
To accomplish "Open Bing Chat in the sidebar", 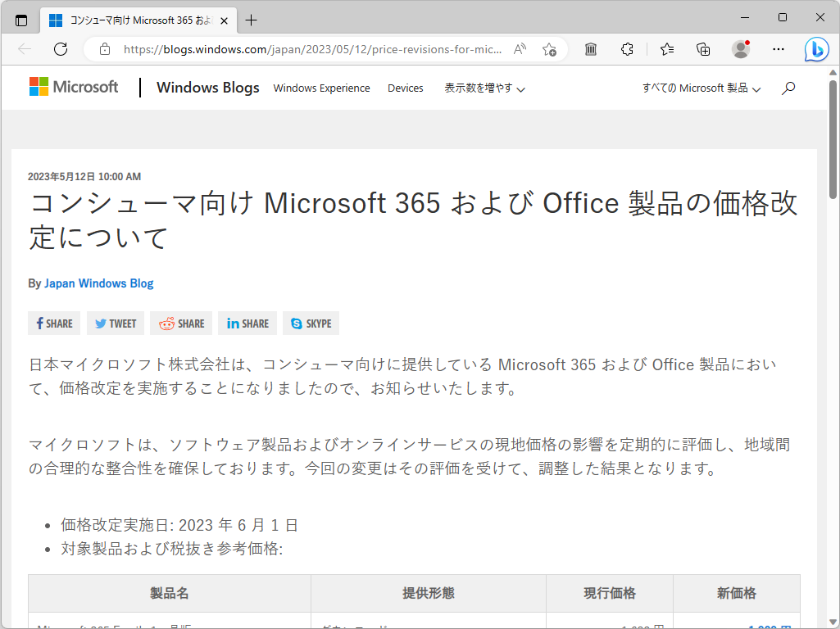I will click(x=816, y=49).
